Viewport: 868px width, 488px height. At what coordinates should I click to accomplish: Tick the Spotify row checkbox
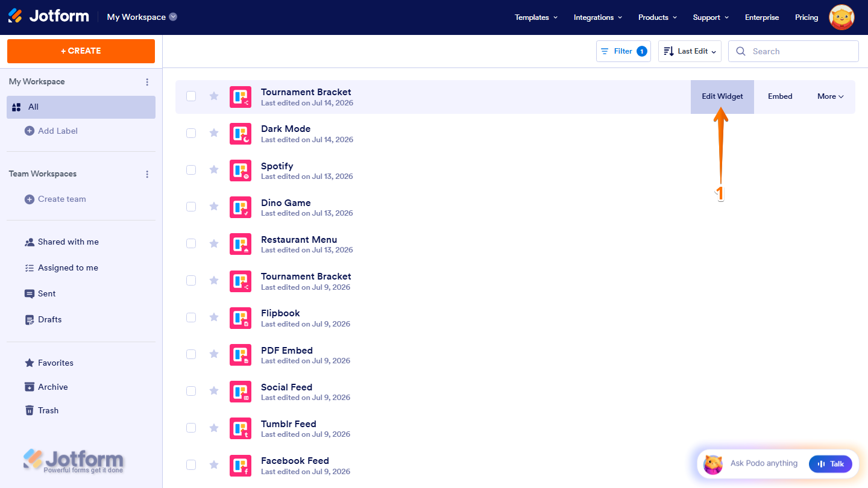coord(191,170)
